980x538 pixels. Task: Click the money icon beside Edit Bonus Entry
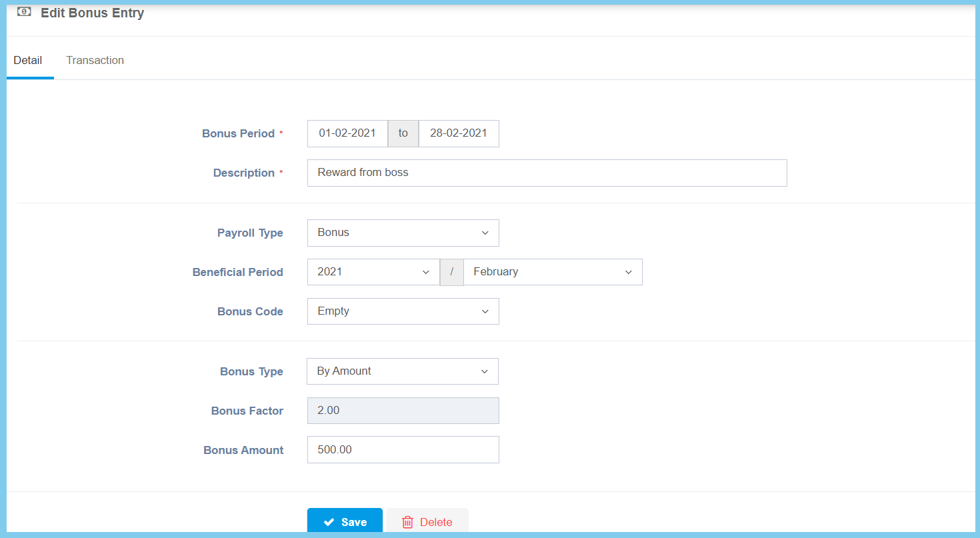[x=24, y=12]
